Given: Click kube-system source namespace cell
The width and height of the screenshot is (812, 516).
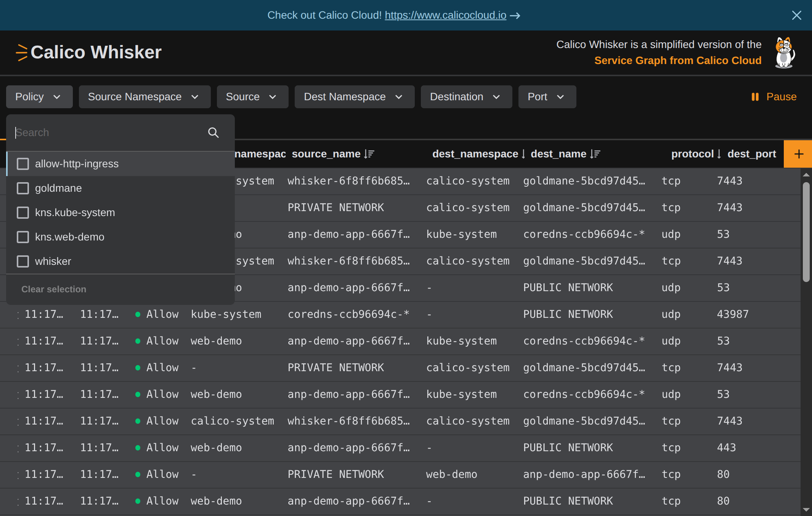Looking at the screenshot, I should (226, 314).
